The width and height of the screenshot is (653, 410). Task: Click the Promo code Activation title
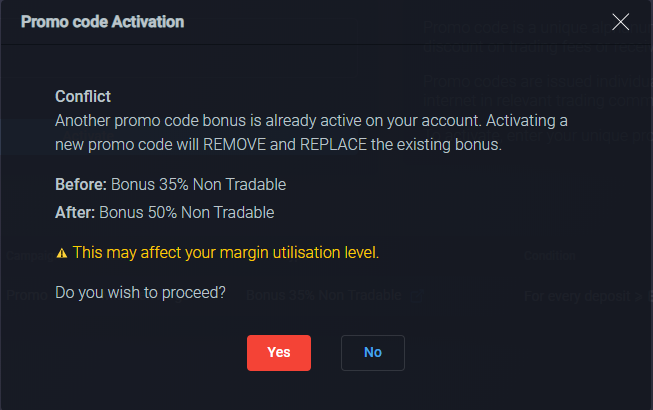102,22
